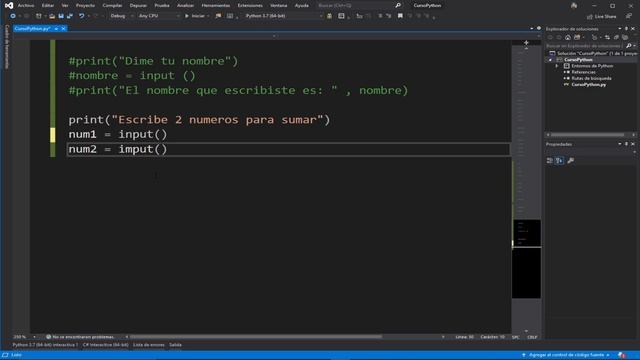
Task: Open the Iniciar button dropdown arrow
Action: tap(208, 16)
